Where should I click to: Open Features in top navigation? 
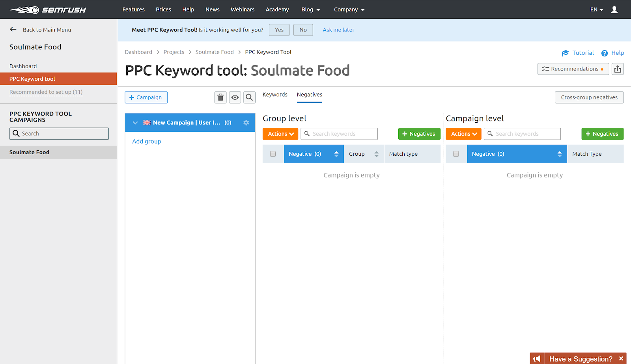click(133, 9)
